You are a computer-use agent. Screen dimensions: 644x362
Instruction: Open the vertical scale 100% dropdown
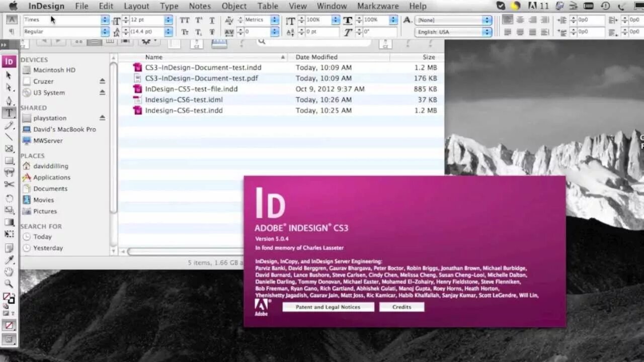335,20
